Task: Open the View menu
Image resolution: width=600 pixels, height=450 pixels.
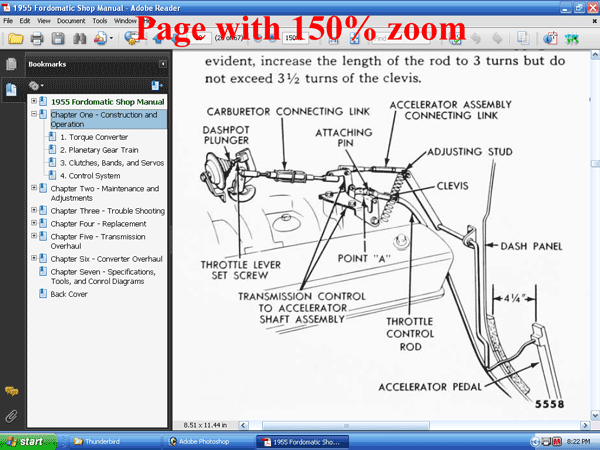Action: click(44, 21)
